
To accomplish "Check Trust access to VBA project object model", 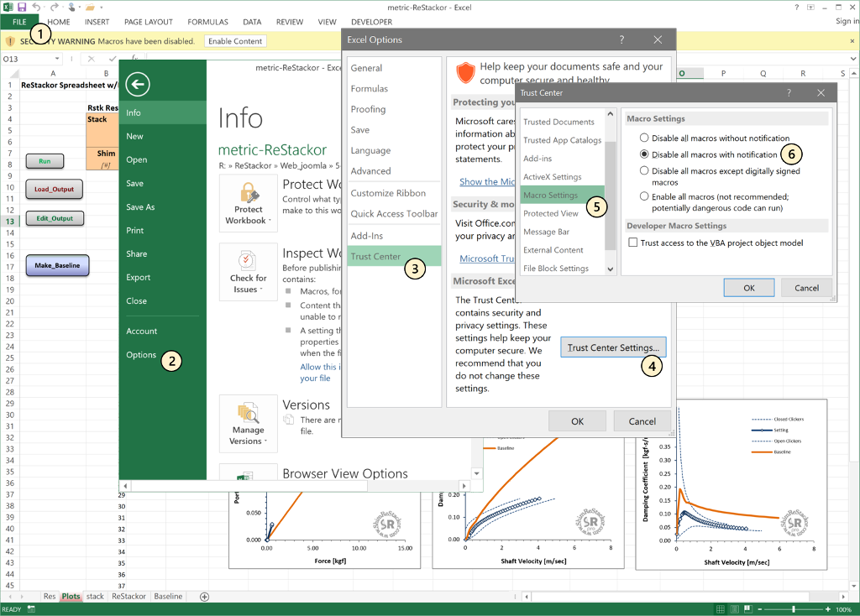I will pyautogui.click(x=633, y=243).
